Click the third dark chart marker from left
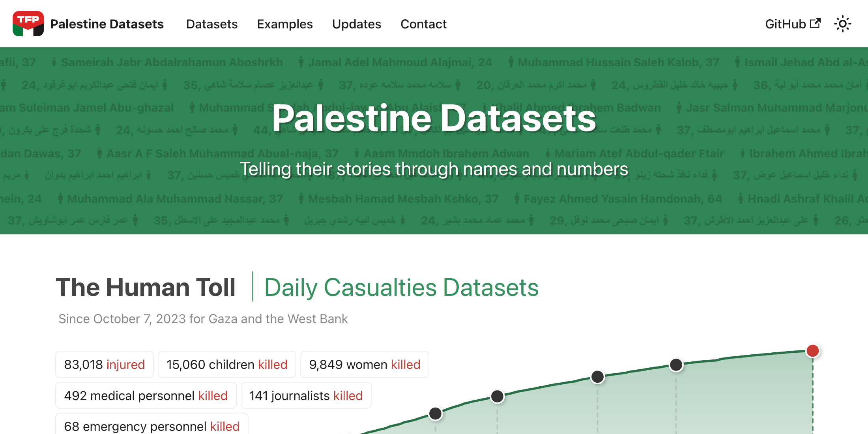This screenshot has width=868, height=434. click(597, 377)
